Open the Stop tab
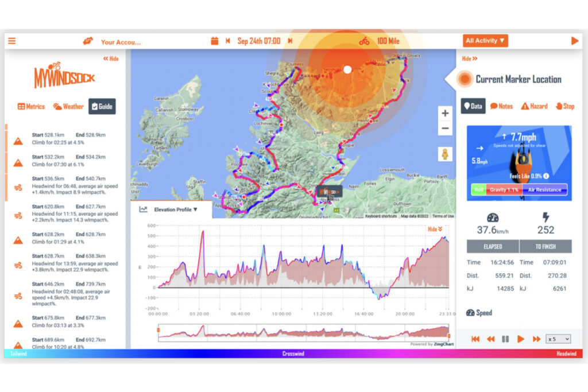 tap(565, 106)
